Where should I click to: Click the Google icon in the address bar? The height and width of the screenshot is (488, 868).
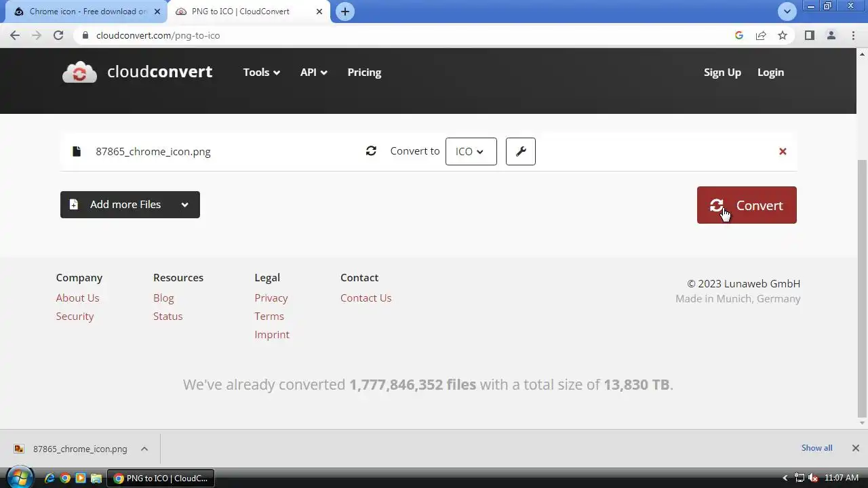739,35
